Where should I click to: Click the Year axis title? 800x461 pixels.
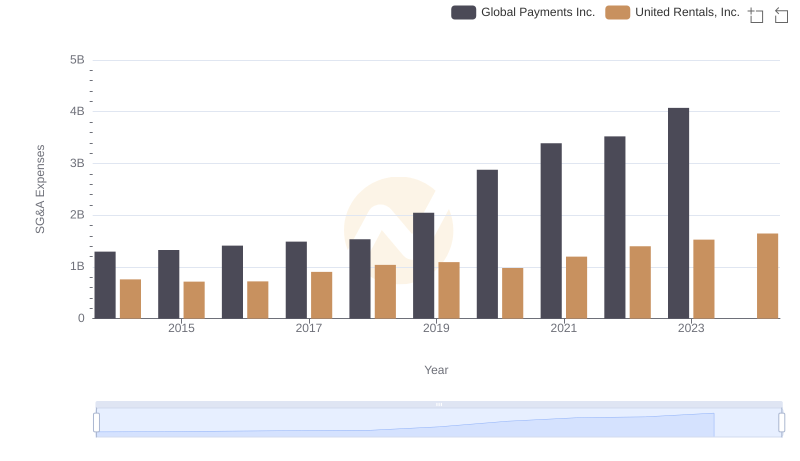436,370
